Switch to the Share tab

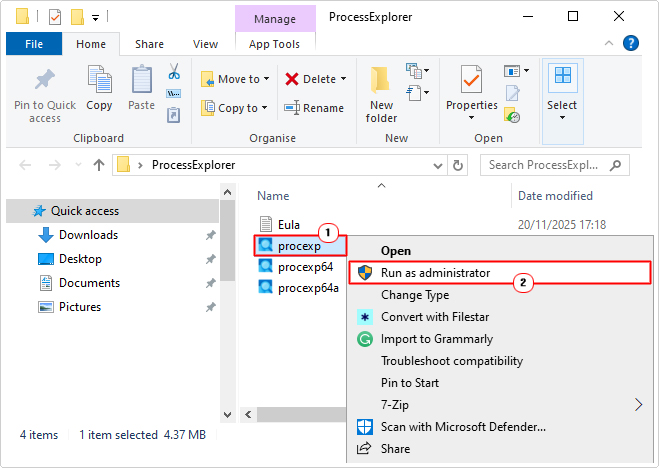[x=149, y=44]
